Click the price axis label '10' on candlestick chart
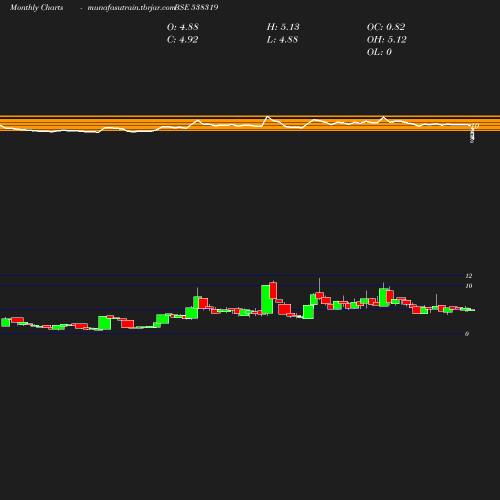 [x=469, y=286]
